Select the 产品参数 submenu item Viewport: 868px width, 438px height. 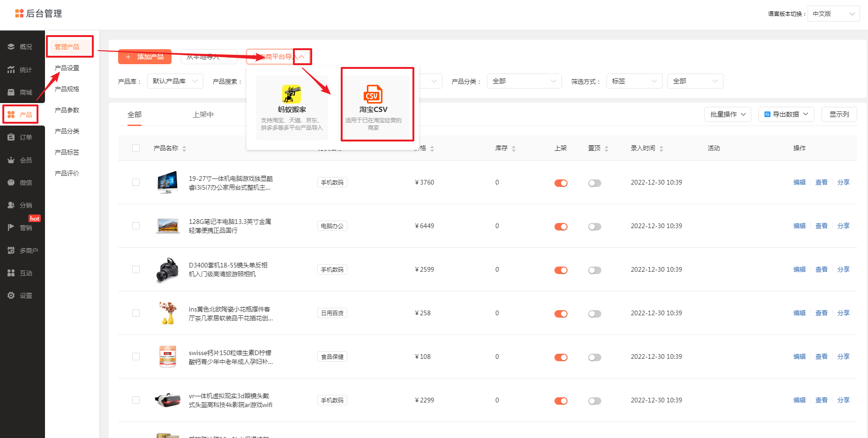(67, 110)
